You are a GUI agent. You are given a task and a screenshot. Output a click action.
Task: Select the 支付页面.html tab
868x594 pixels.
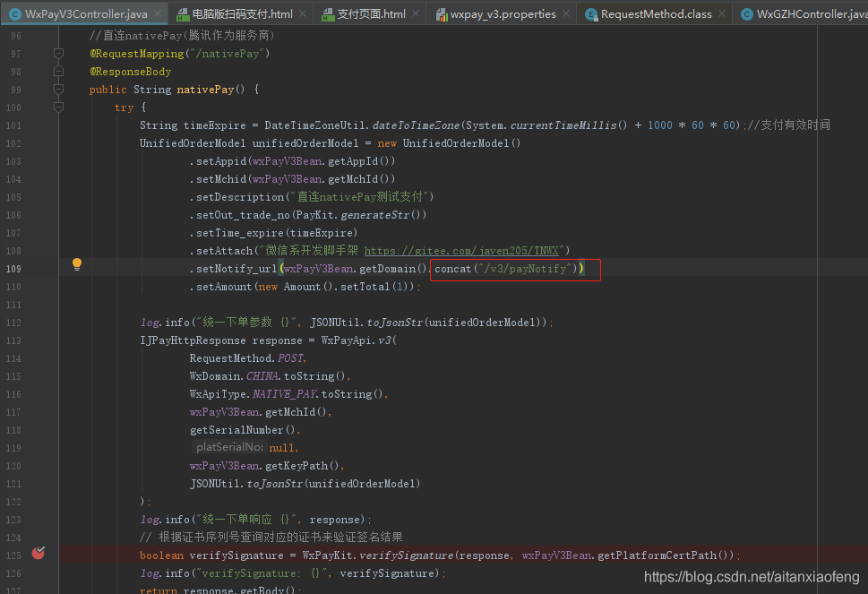coord(371,14)
